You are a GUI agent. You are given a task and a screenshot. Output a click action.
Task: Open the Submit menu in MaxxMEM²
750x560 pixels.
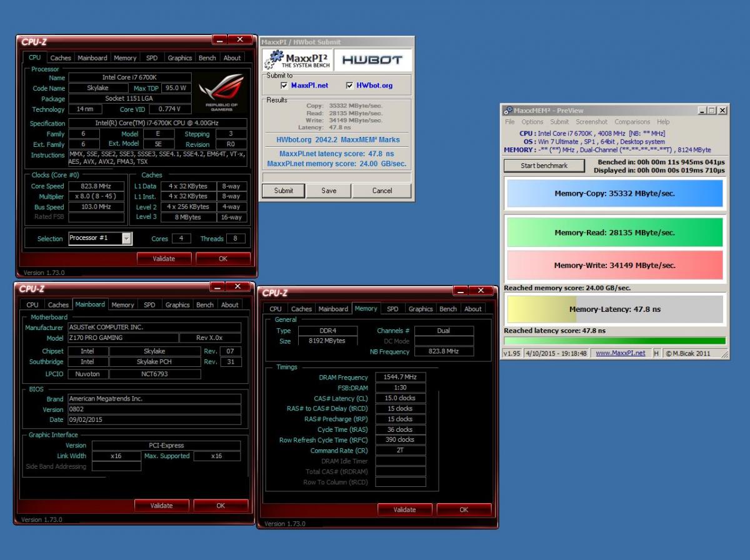point(559,122)
